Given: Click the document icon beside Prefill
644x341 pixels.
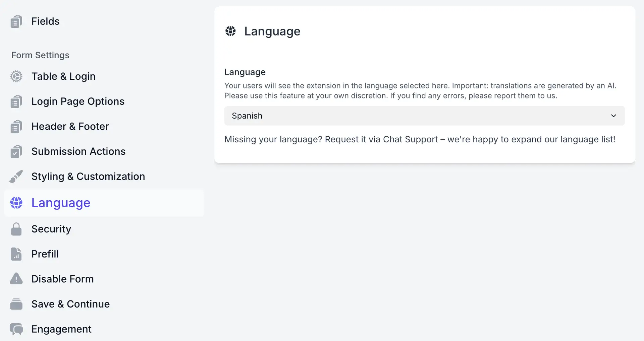Looking at the screenshot, I should pyautogui.click(x=16, y=254).
